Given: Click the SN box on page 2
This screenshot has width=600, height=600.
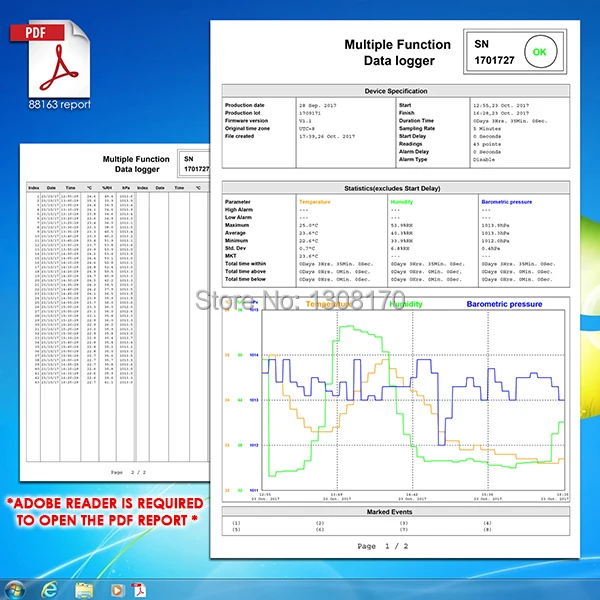Looking at the screenshot, I should click(194, 163).
